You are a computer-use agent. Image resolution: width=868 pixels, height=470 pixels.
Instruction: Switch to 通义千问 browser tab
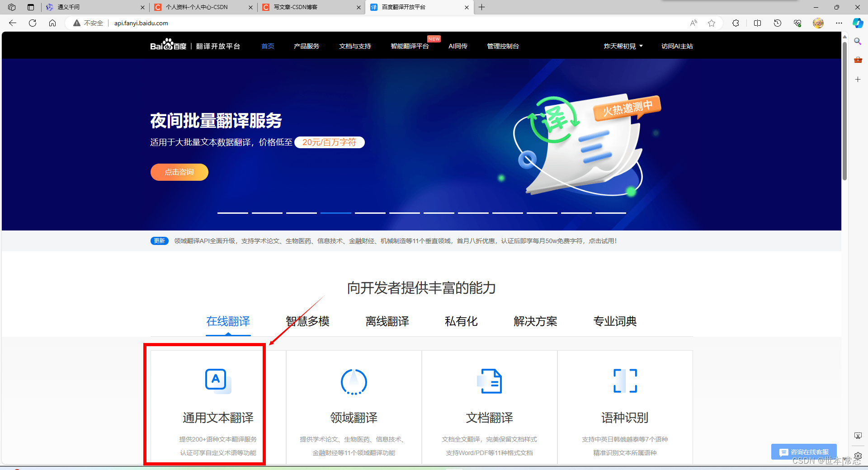pos(95,7)
